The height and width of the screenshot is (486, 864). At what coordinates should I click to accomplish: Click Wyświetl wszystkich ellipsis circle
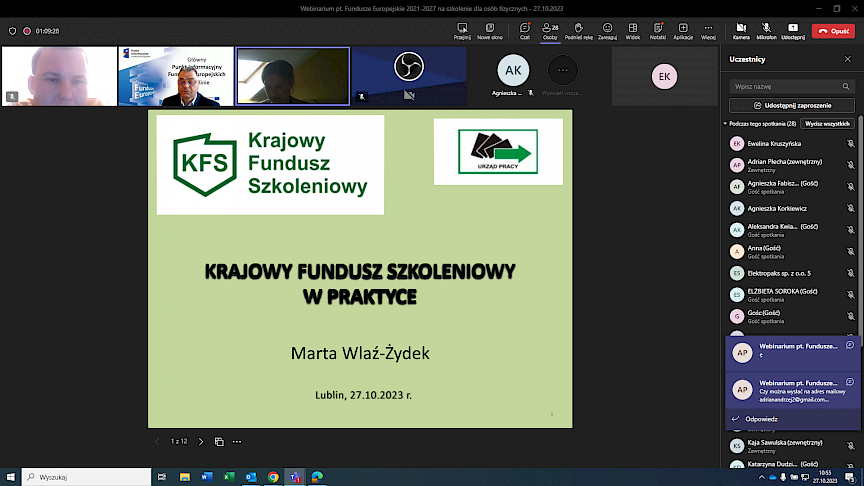tap(563, 71)
